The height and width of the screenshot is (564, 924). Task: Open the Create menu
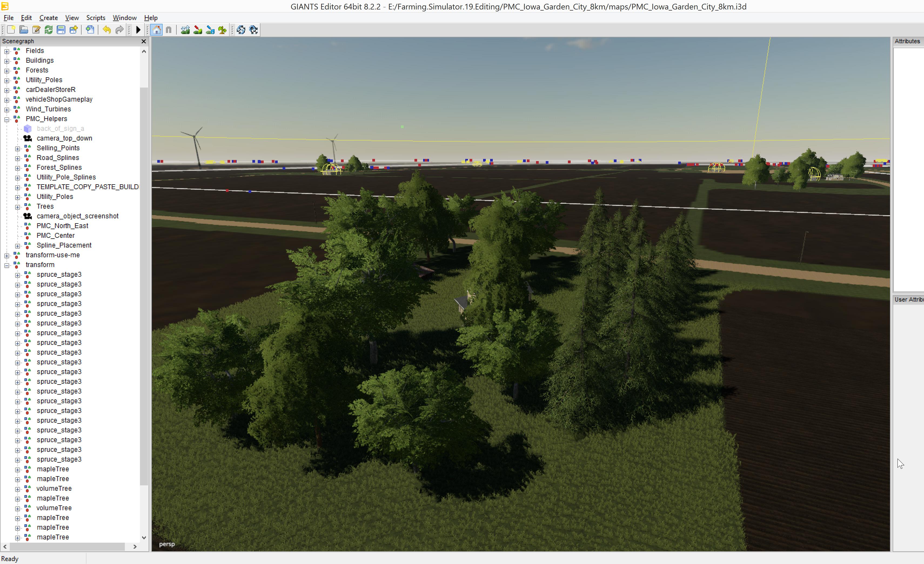click(x=48, y=18)
